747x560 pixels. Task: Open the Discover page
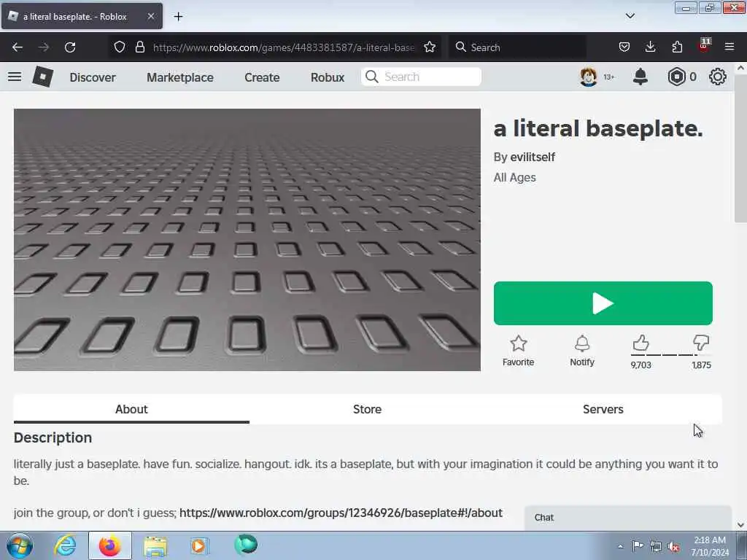pyautogui.click(x=93, y=77)
